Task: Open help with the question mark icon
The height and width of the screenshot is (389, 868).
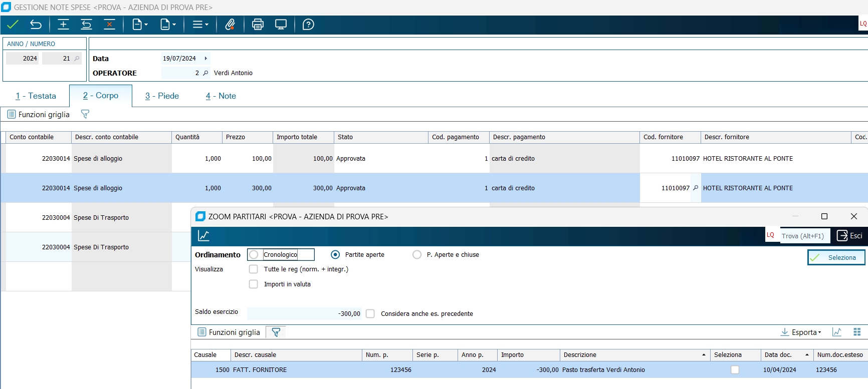Action: (x=308, y=25)
